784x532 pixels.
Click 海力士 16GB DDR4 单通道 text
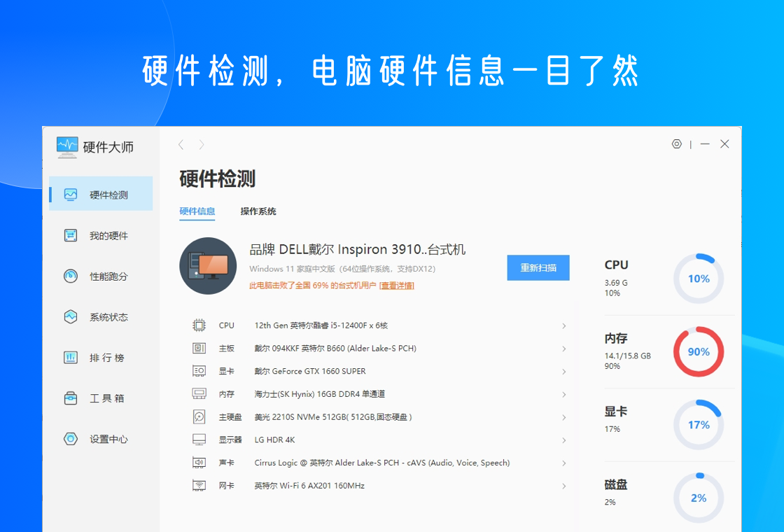point(319,394)
